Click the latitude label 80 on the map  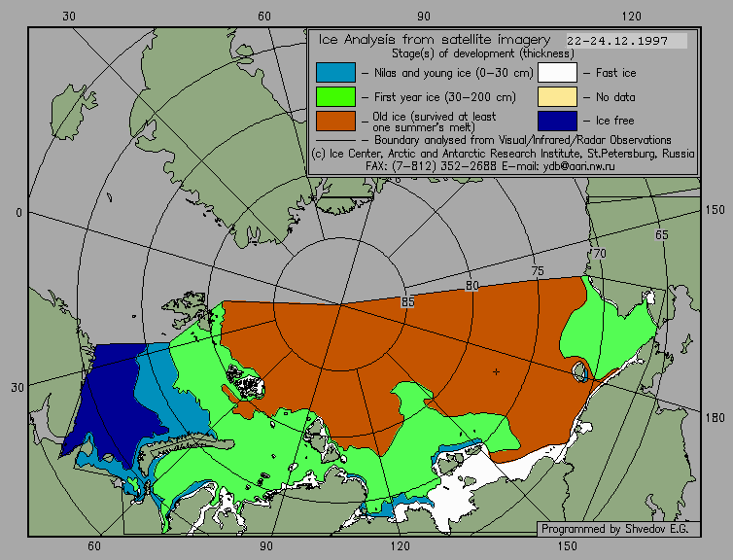point(472,286)
